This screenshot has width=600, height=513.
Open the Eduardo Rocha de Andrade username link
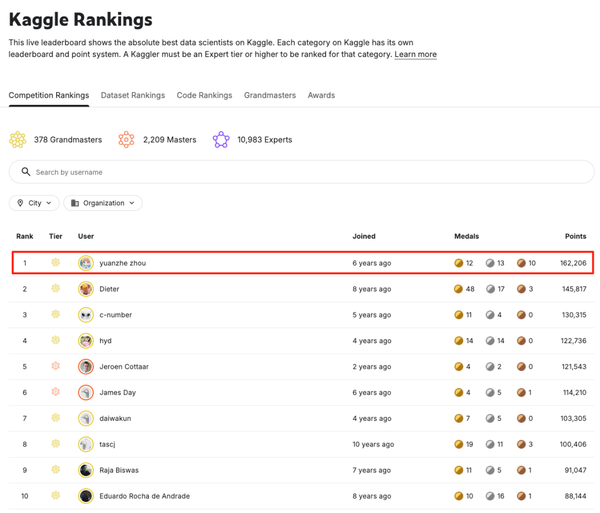click(x=145, y=496)
